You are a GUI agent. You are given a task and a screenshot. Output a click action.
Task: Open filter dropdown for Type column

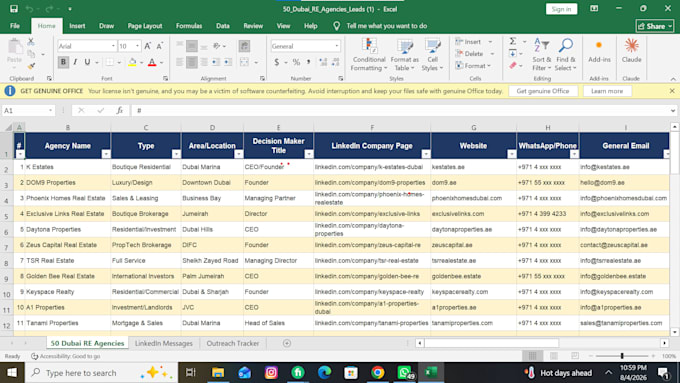(176, 154)
